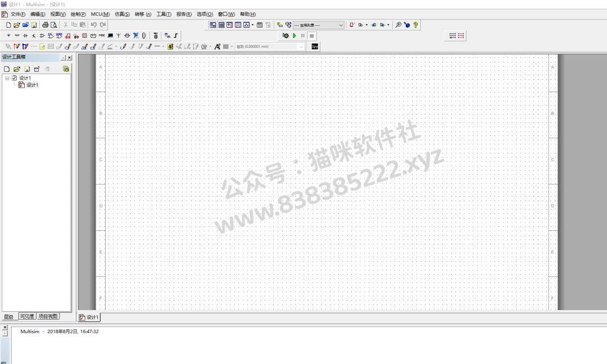This screenshot has width=607, height=364.
Task: Open interactive simulation settings gear icon
Action: pos(286,35)
